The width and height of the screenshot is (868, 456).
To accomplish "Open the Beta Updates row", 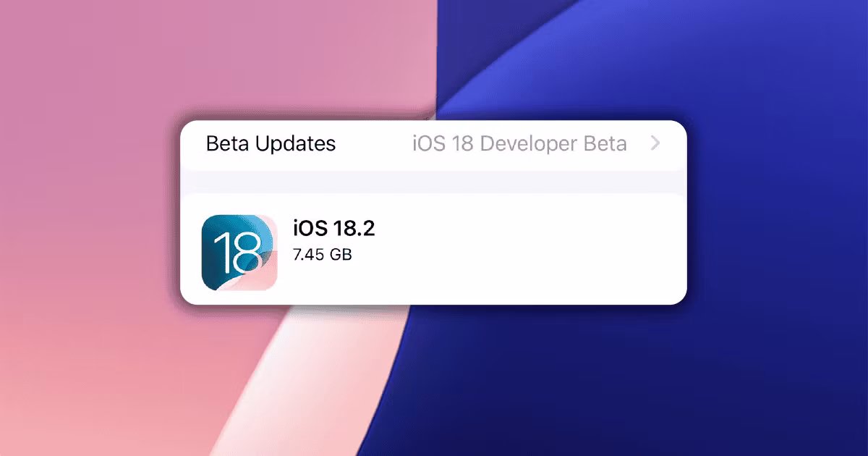I will [x=433, y=144].
